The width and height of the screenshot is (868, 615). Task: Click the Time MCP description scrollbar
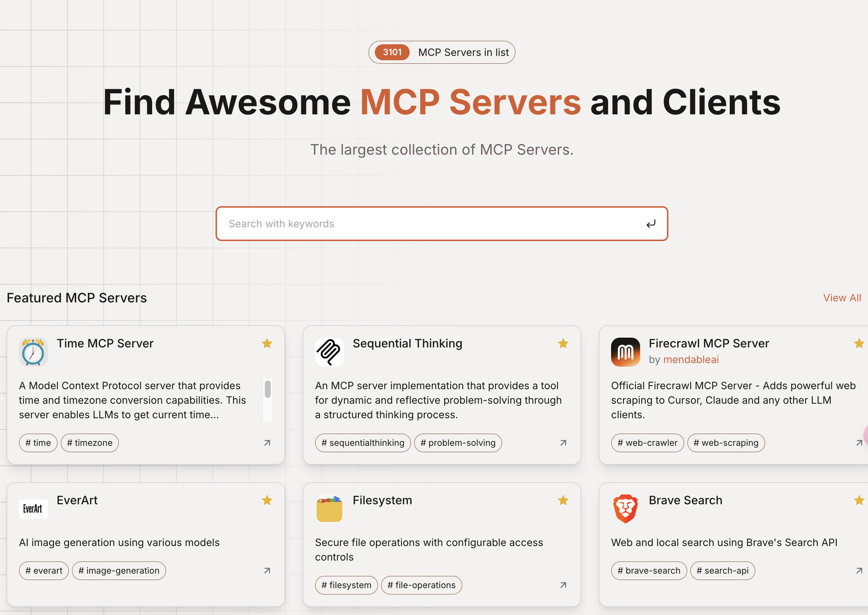click(268, 389)
